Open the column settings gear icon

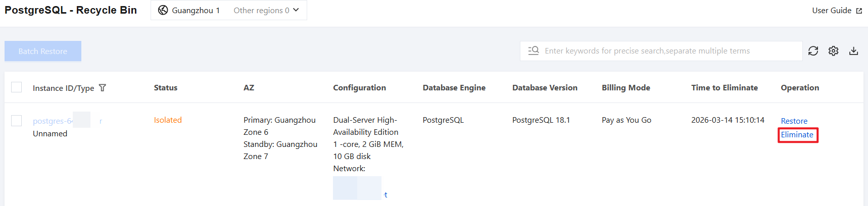coord(833,51)
